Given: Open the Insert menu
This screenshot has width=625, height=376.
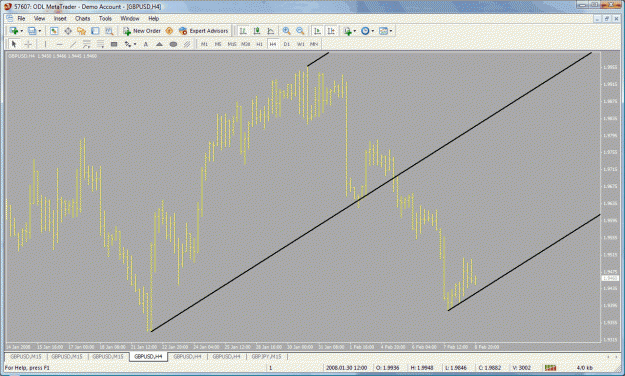Looking at the screenshot, I should (60, 18).
